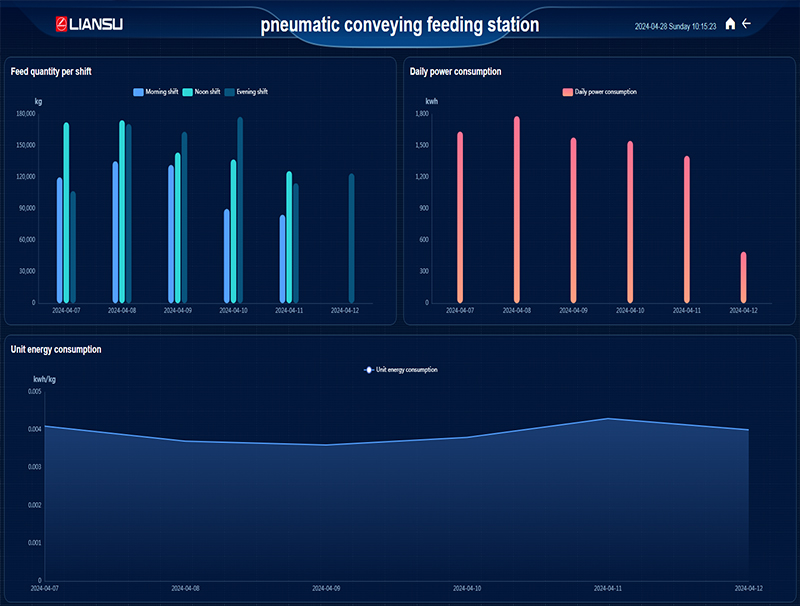Image resolution: width=800 pixels, height=606 pixels.
Task: Go back using the left arrow icon
Action: pos(746,24)
